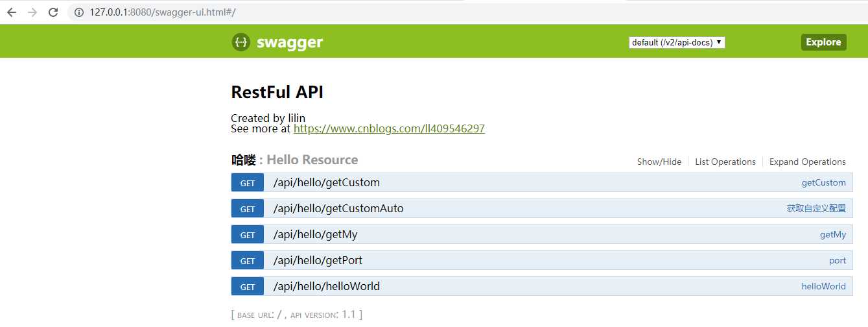Click the site info icon in the address bar
The image size is (868, 327).
(79, 12)
